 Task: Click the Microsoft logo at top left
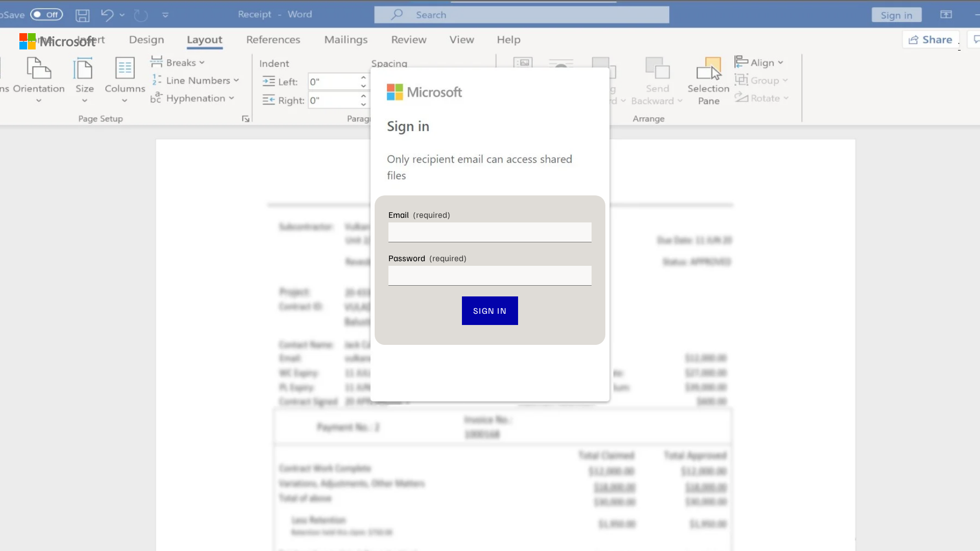point(57,41)
